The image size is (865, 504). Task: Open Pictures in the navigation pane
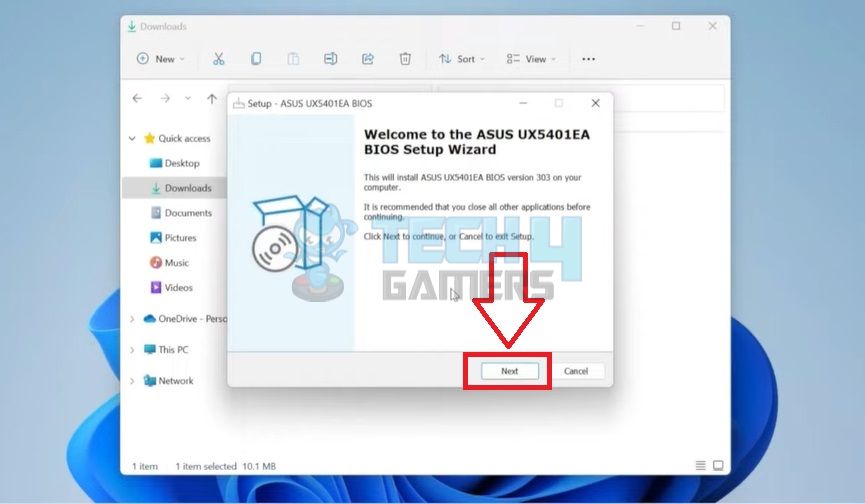(173, 238)
